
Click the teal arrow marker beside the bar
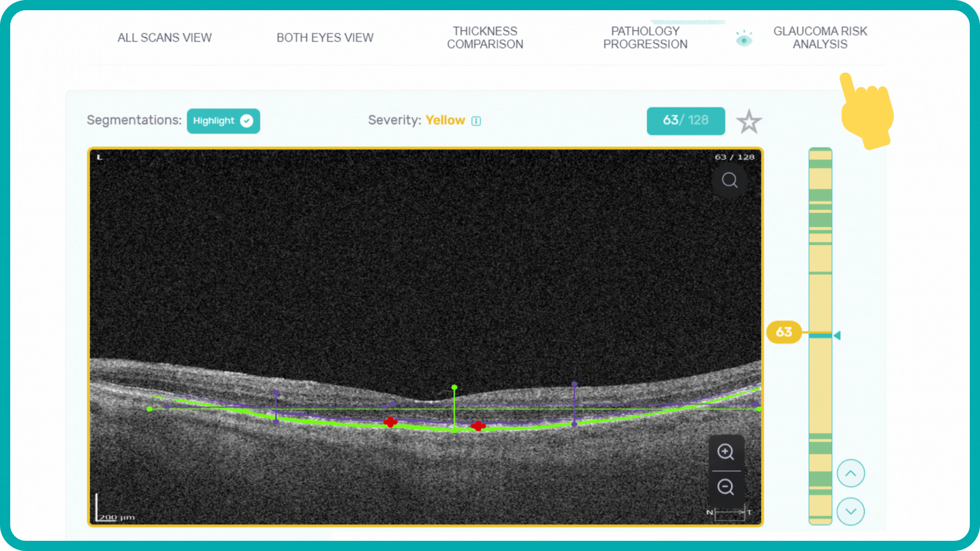[837, 335]
